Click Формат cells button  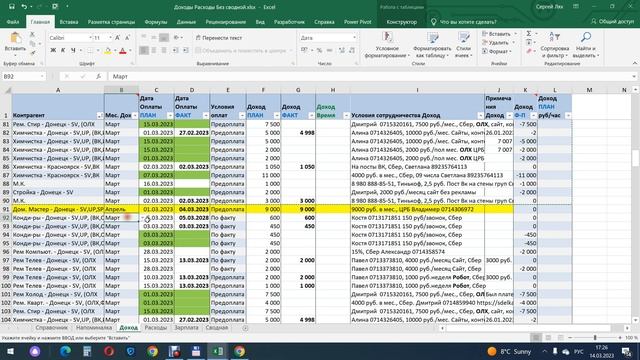(x=497, y=51)
